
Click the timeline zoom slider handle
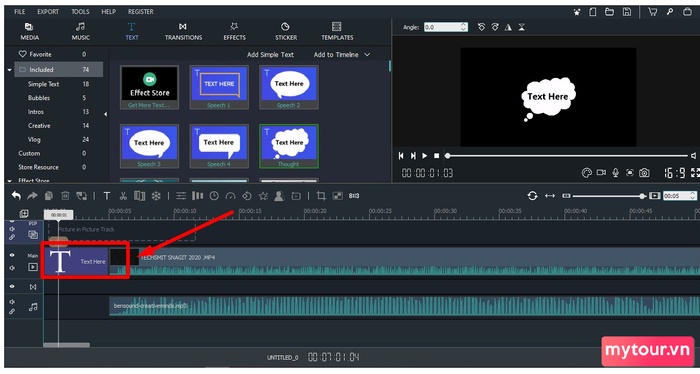(x=642, y=196)
